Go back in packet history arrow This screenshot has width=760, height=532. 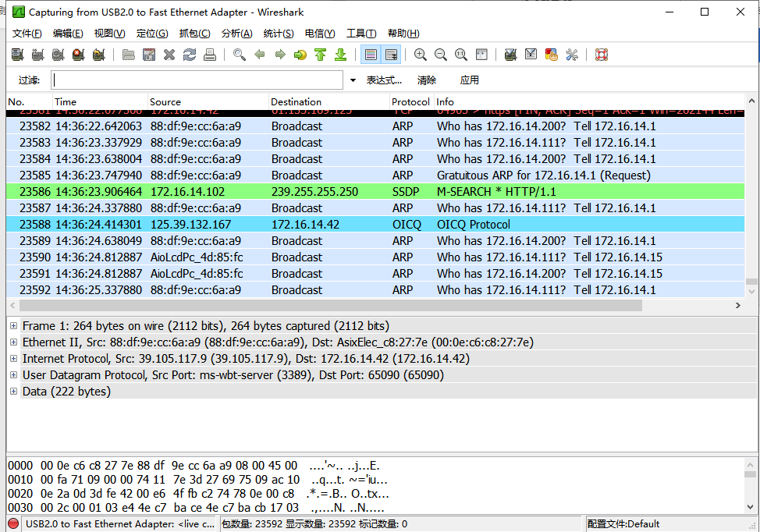(260, 55)
